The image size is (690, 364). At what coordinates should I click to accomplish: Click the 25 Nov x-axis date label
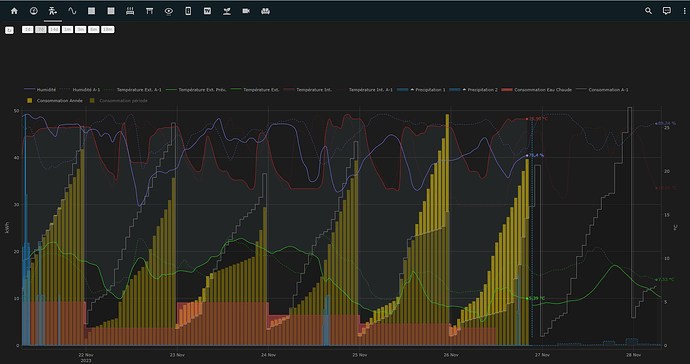point(360,355)
